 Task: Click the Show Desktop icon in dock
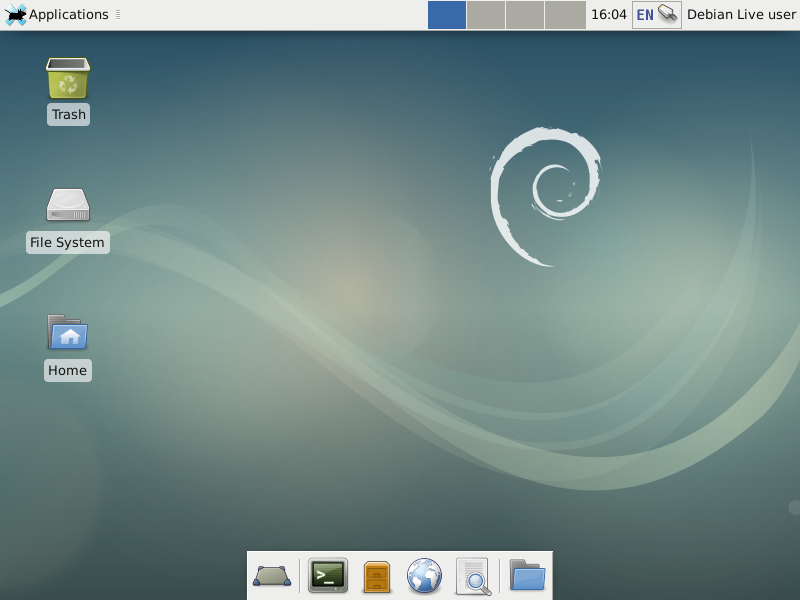[272, 576]
